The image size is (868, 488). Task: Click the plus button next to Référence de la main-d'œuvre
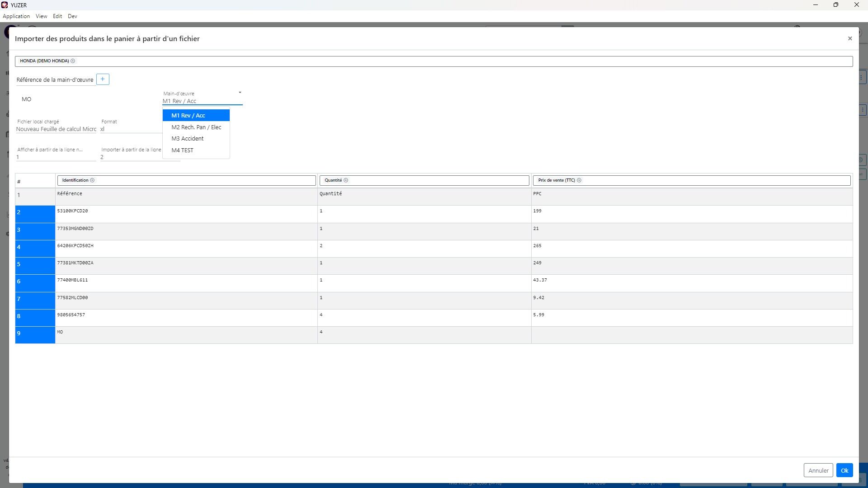point(103,80)
